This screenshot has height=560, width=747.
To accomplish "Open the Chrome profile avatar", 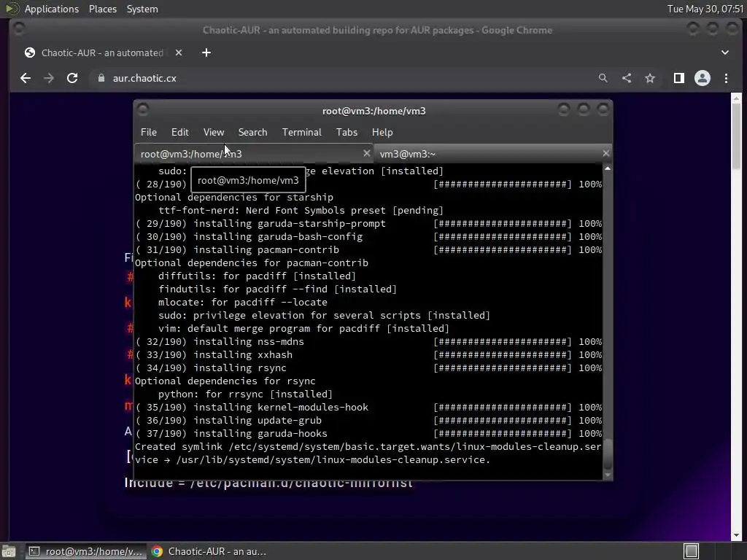I will (x=703, y=78).
